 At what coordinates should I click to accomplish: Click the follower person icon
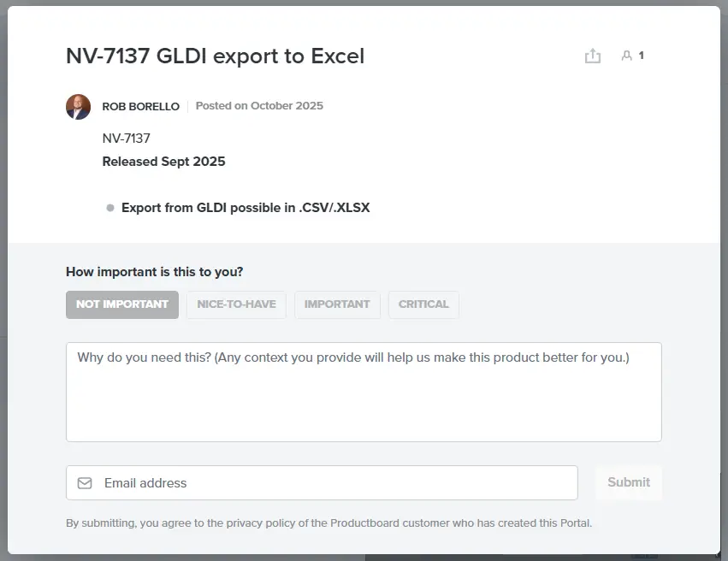click(x=626, y=56)
